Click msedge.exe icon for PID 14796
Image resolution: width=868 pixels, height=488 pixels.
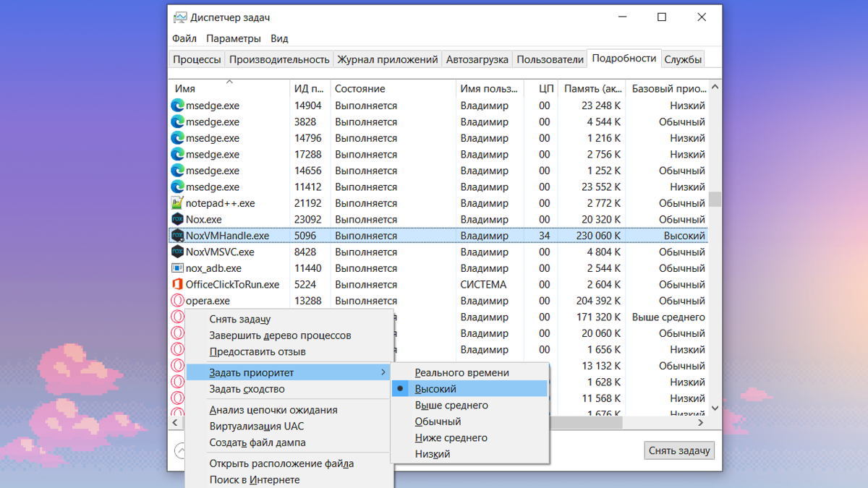tap(177, 138)
